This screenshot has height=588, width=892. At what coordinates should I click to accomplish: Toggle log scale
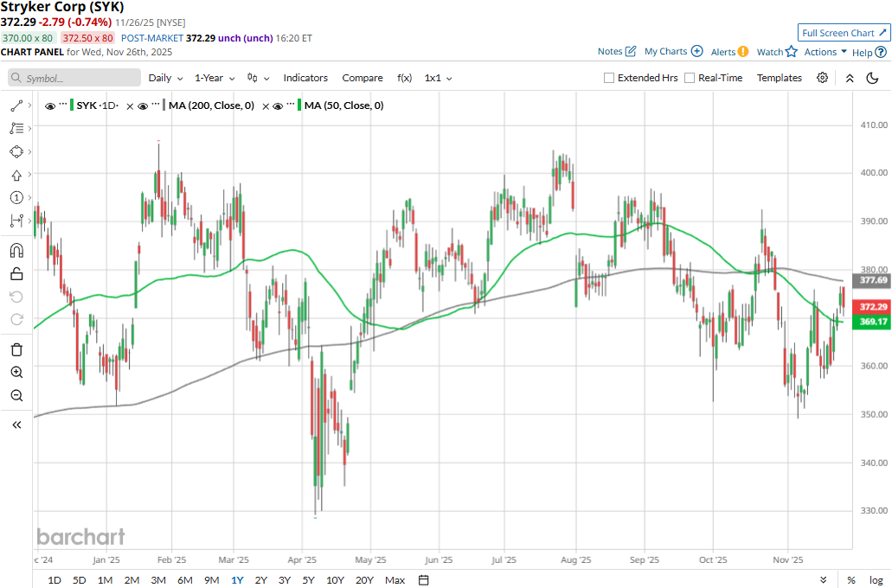(876, 580)
